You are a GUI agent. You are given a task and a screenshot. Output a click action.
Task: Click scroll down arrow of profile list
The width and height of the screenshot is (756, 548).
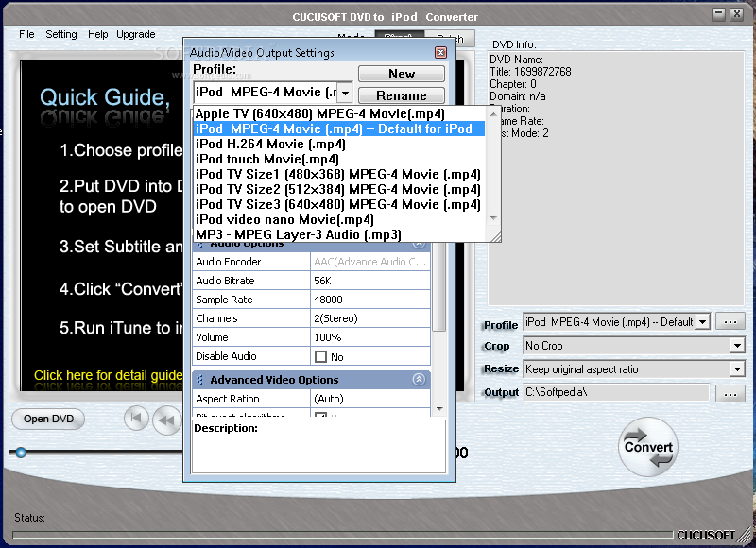493,218
